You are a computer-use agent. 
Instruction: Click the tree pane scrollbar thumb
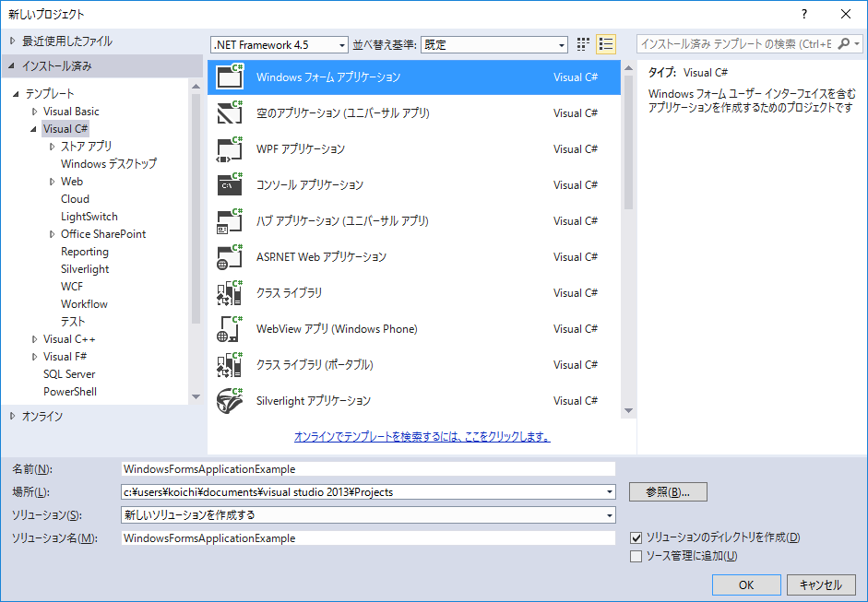point(196,208)
